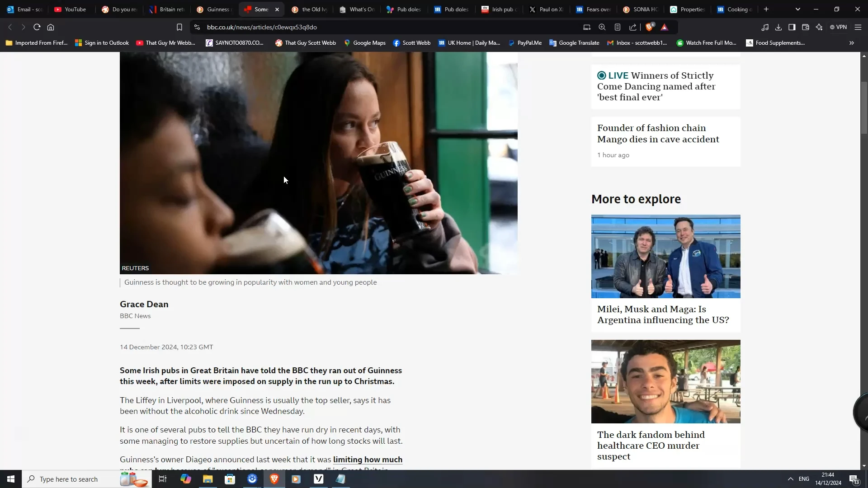
Task: Open the Brave browser taskbar icon
Action: coord(274,479)
